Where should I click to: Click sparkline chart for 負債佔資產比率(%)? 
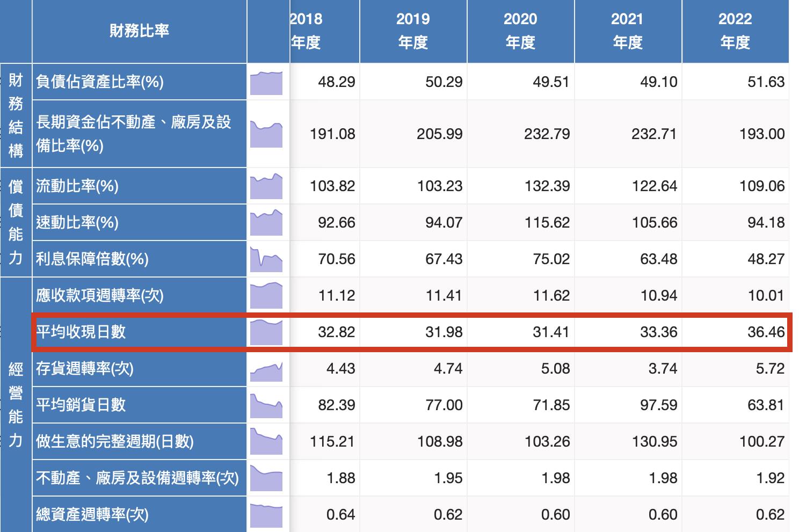(266, 83)
